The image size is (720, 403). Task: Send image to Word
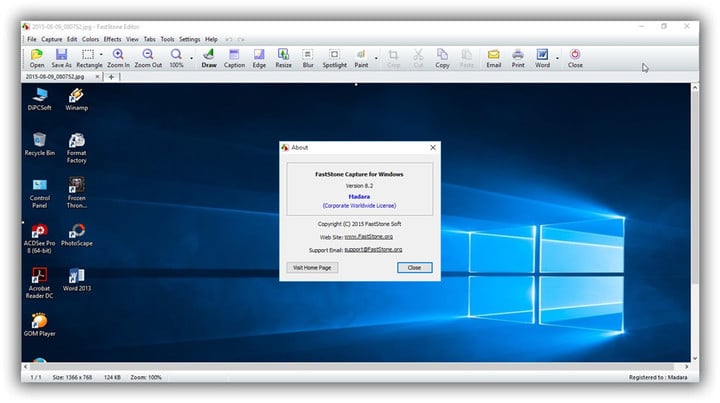[542, 58]
